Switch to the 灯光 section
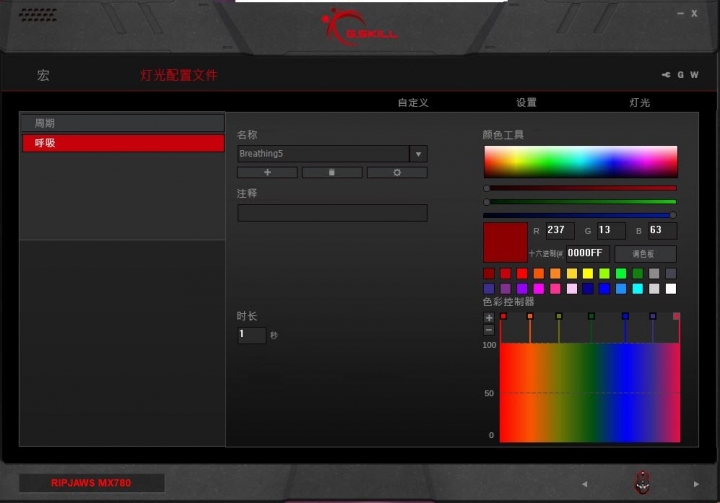This screenshot has width=720, height=503. (x=640, y=102)
